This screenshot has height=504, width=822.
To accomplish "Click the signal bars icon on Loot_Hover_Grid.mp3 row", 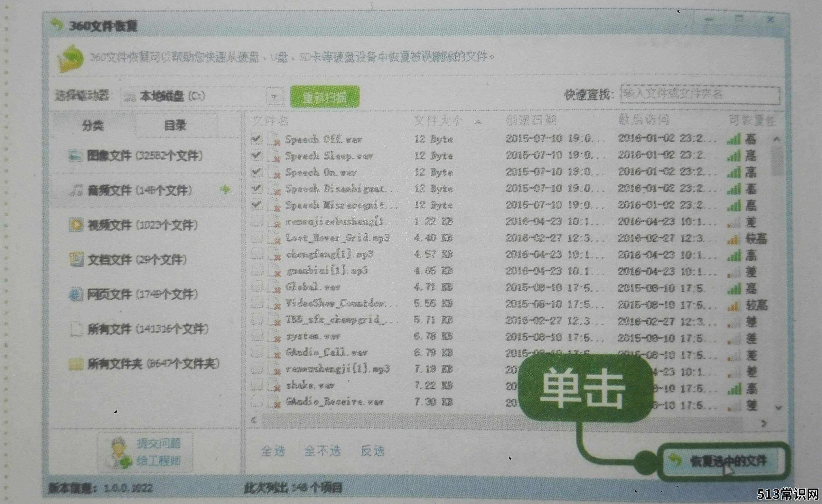I will tap(734, 238).
